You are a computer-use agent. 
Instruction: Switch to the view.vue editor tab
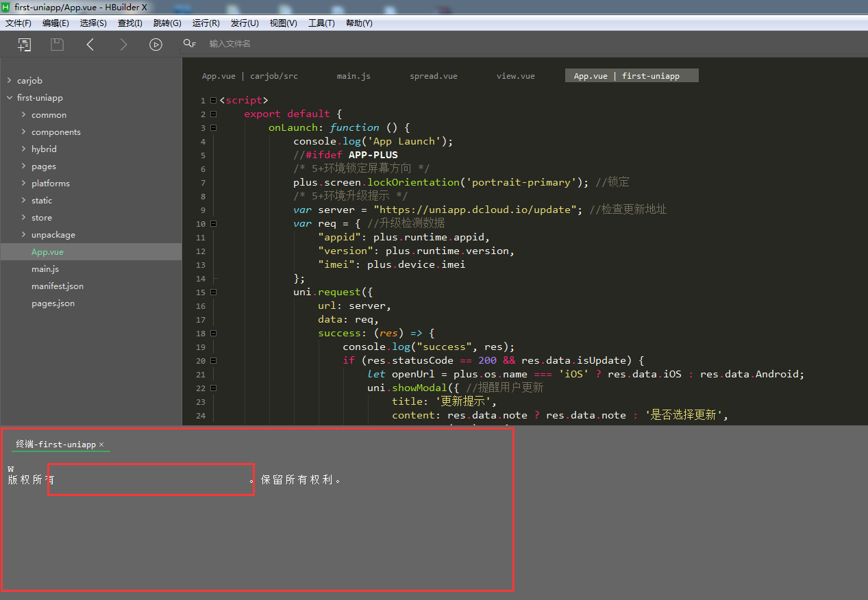tap(516, 76)
